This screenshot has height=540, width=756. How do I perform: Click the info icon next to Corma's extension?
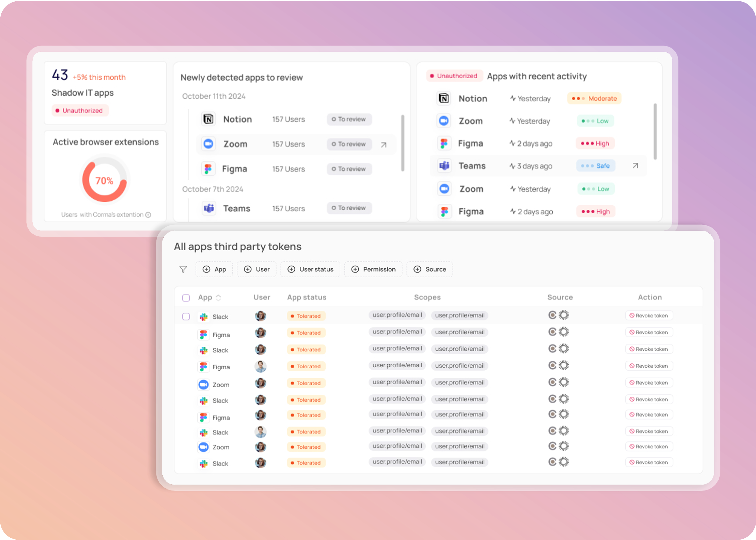coord(148,215)
